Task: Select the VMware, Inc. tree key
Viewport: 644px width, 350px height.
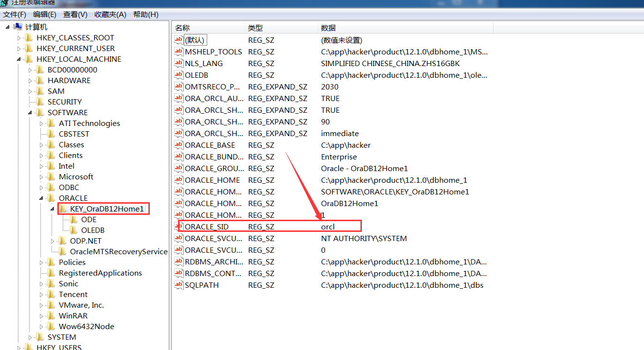Action: point(81,305)
